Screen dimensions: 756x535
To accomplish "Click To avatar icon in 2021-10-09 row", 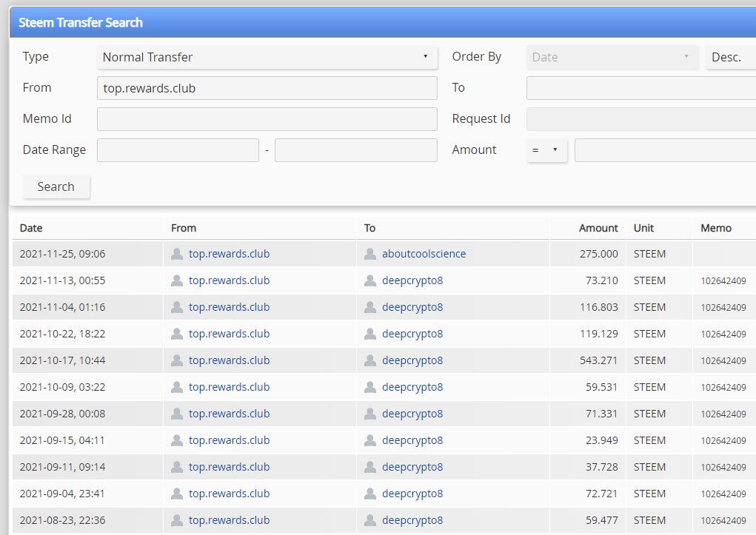I will (x=370, y=387).
